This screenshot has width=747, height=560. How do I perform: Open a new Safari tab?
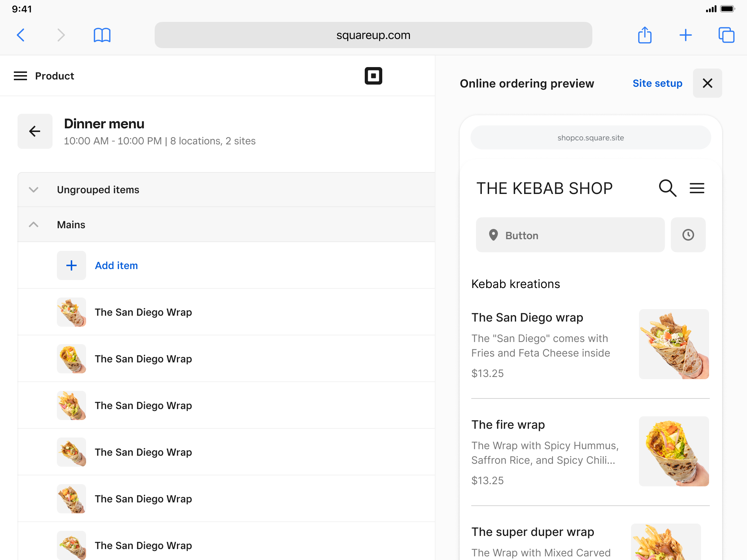[x=685, y=35]
